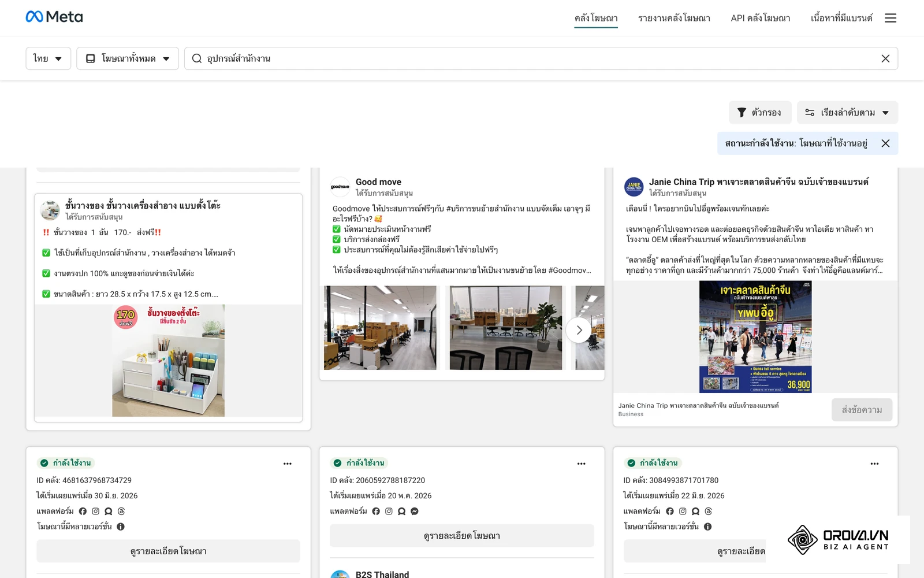This screenshot has height=578, width=924.
Task: Click Audience Network icon on ad 3084993871701780
Action: (695, 512)
